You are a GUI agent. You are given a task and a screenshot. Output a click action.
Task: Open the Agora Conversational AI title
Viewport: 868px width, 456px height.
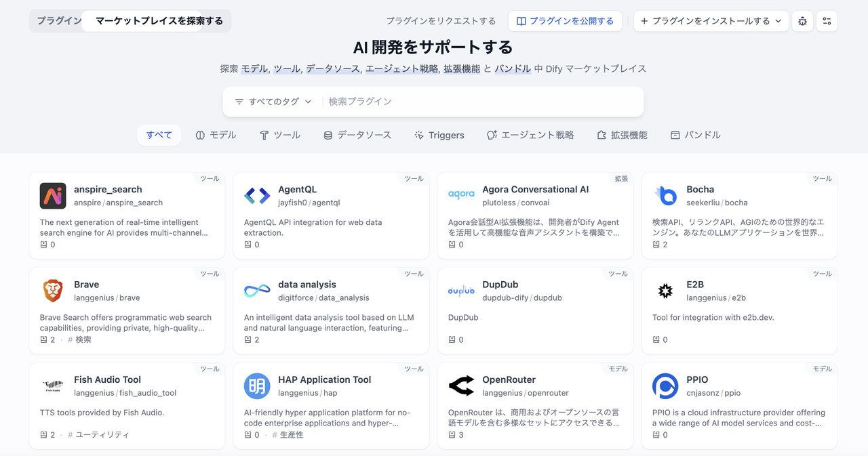pyautogui.click(x=536, y=190)
